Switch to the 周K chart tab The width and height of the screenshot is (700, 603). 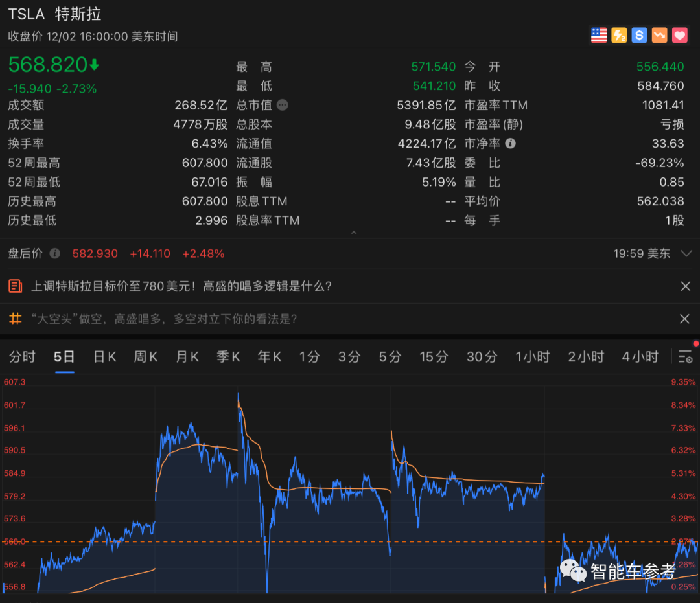click(146, 357)
